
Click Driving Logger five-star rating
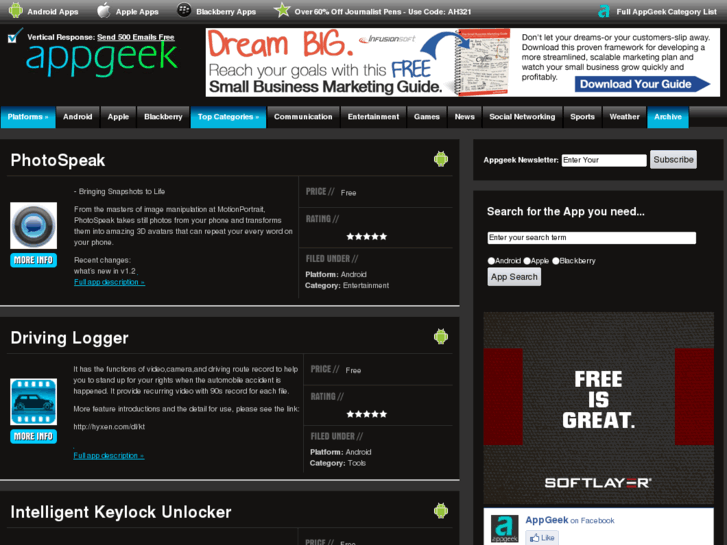click(x=366, y=414)
